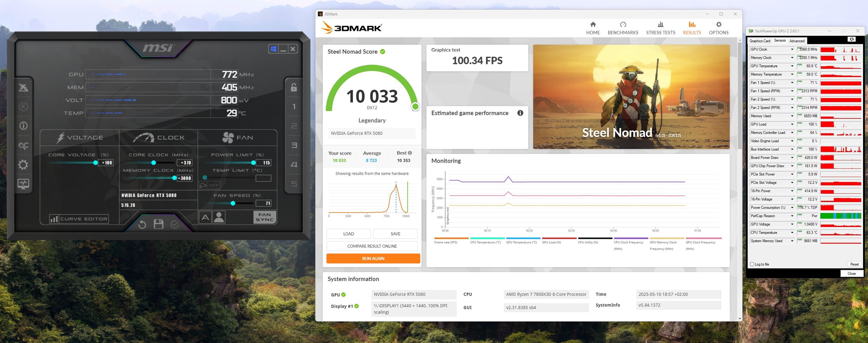The height and width of the screenshot is (343, 868).
Task: Click the Estimated game performance info icon
Action: point(520,113)
